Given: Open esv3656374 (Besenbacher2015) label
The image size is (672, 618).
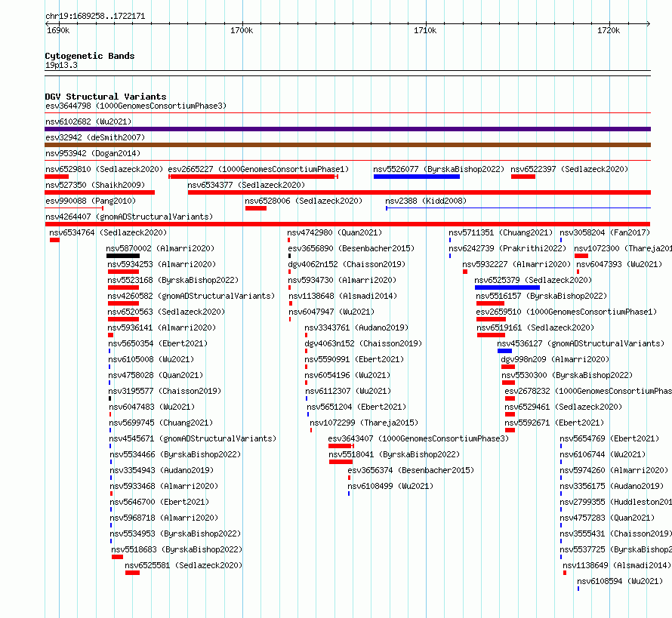Looking at the screenshot, I should coord(411,470).
